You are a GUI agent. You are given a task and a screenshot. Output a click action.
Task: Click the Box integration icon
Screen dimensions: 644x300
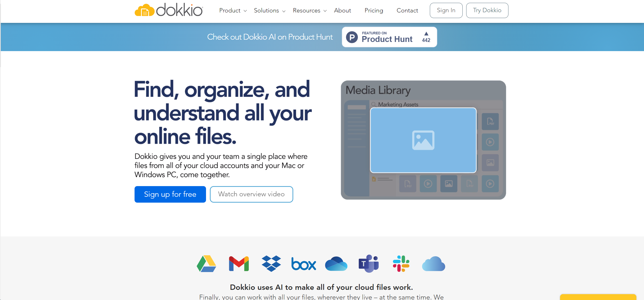pyautogui.click(x=304, y=264)
